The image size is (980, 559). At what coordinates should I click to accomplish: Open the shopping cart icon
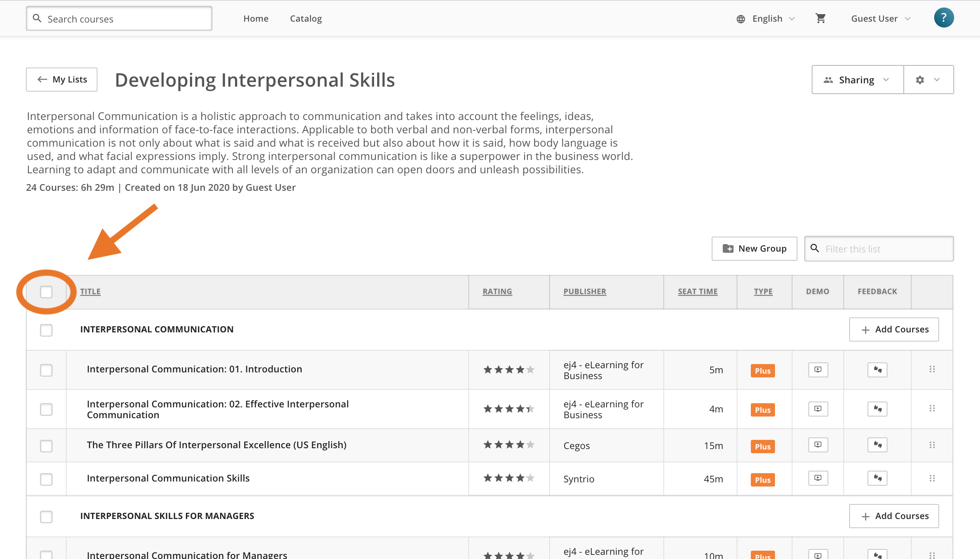(820, 19)
